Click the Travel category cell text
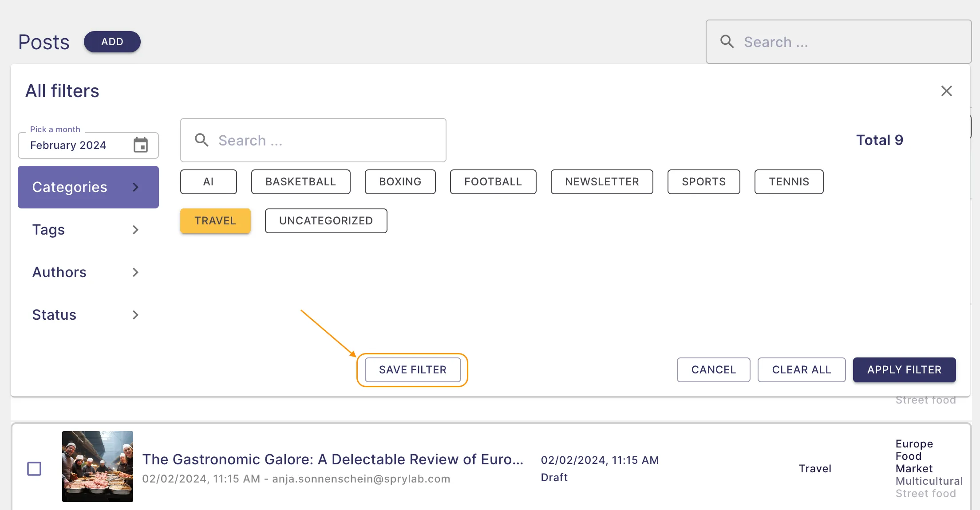 point(815,468)
